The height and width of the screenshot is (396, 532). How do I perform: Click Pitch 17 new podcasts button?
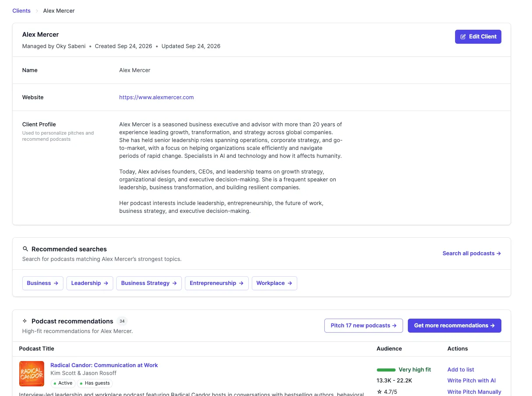[x=364, y=326]
